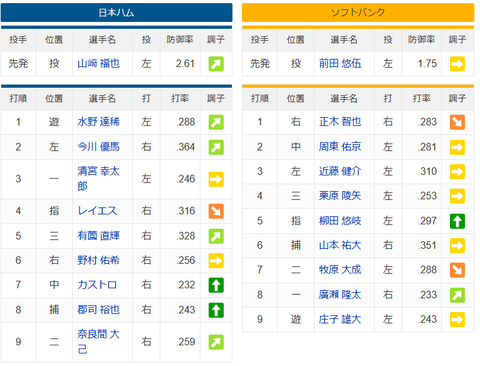
Task: Open 有薗 直輝 player page
Action: [98, 236]
